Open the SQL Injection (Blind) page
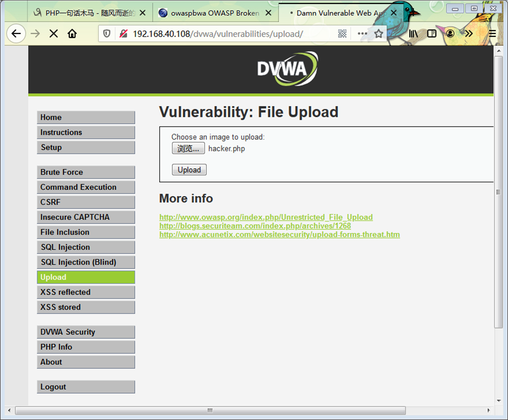This screenshot has height=420, width=508. point(86,262)
